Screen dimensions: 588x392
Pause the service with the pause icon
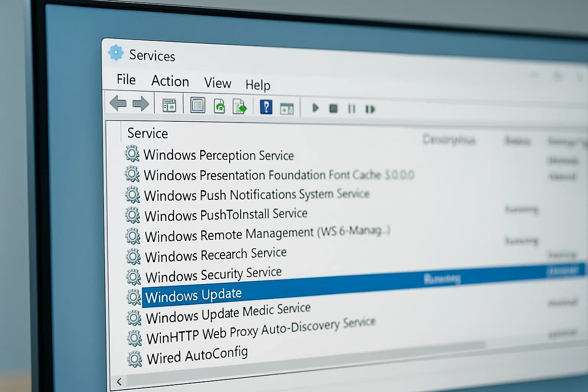coord(352,109)
